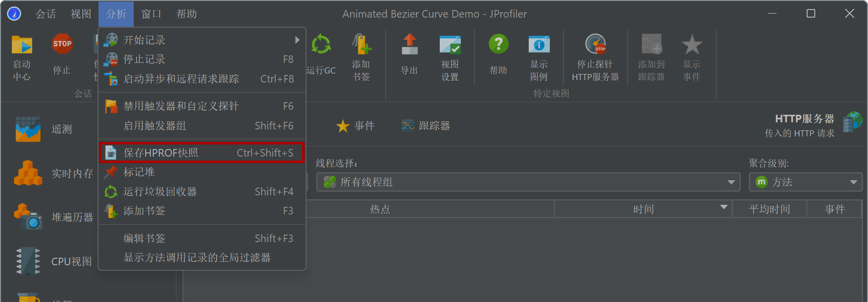Open the Window menu in menu bar

tap(151, 14)
